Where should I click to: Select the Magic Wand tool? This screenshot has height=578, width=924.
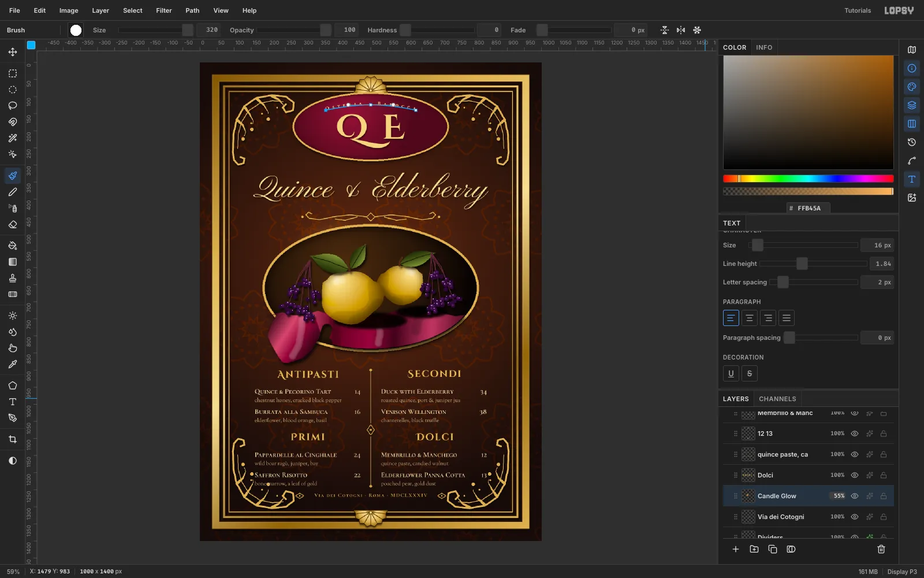13,138
